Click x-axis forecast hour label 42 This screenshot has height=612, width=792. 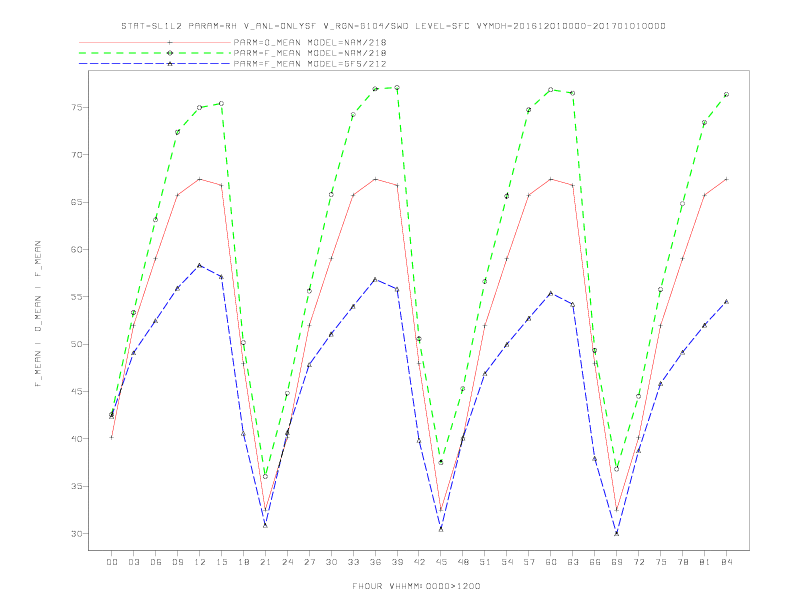pyautogui.click(x=419, y=562)
